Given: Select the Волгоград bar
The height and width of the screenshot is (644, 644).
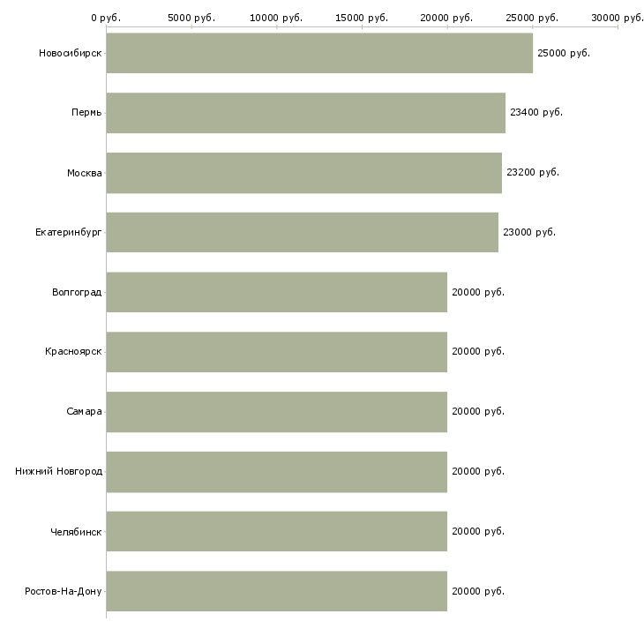Looking at the screenshot, I should 276,292.
